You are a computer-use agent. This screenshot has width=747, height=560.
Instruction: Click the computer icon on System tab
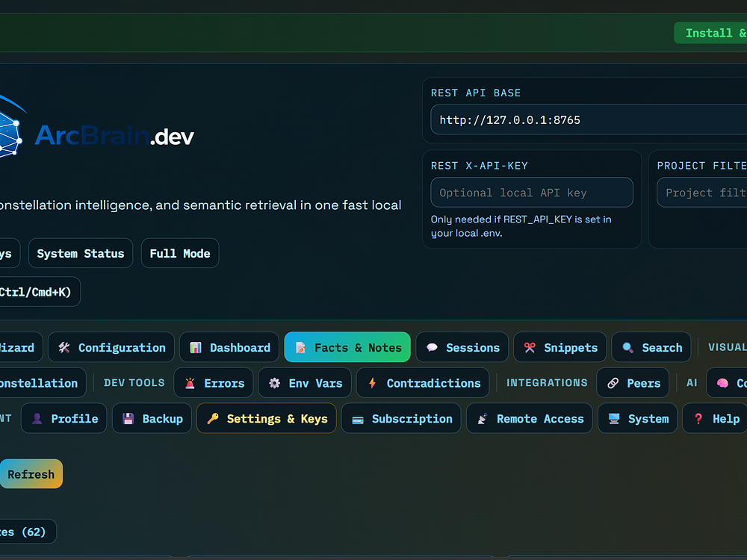614,419
